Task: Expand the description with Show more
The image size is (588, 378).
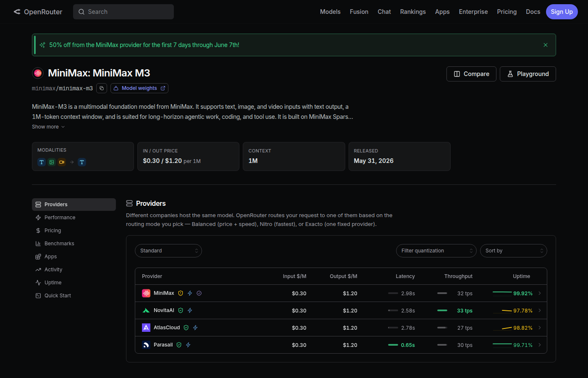Action: point(48,127)
